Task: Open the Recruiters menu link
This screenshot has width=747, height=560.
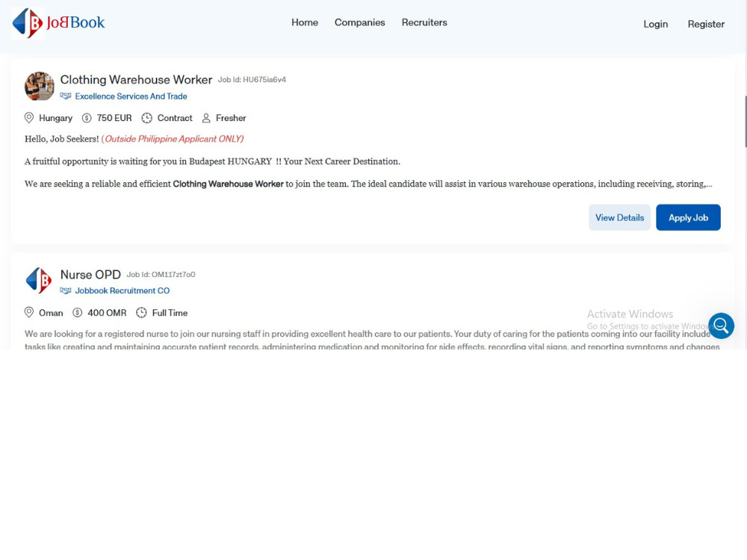Action: pyautogui.click(x=424, y=22)
